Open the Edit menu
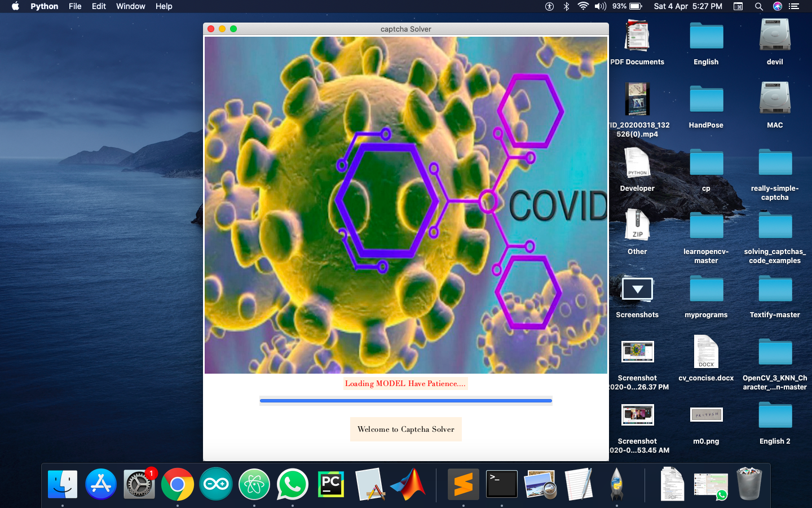Screen dimensions: 812x508 click(99, 6)
